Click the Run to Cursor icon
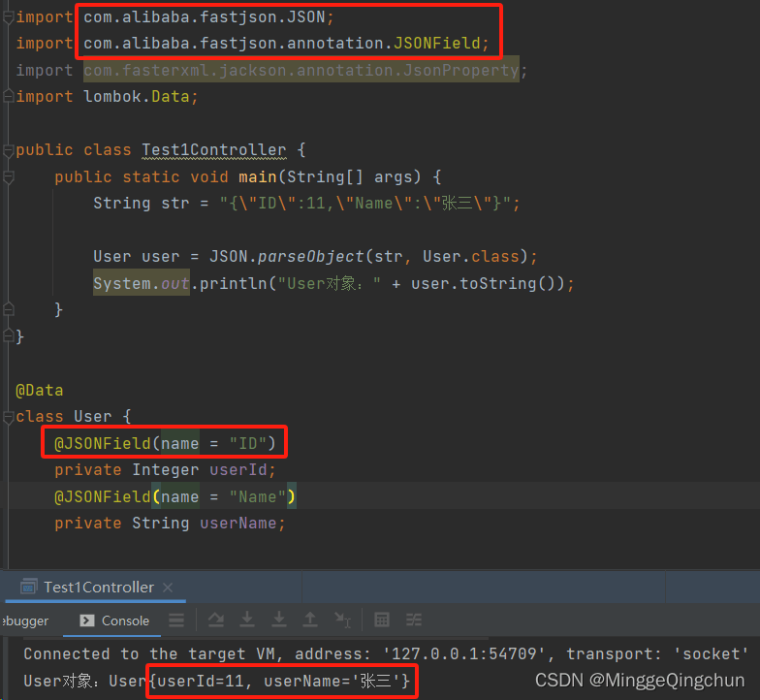The height and width of the screenshot is (700, 760). click(x=343, y=620)
